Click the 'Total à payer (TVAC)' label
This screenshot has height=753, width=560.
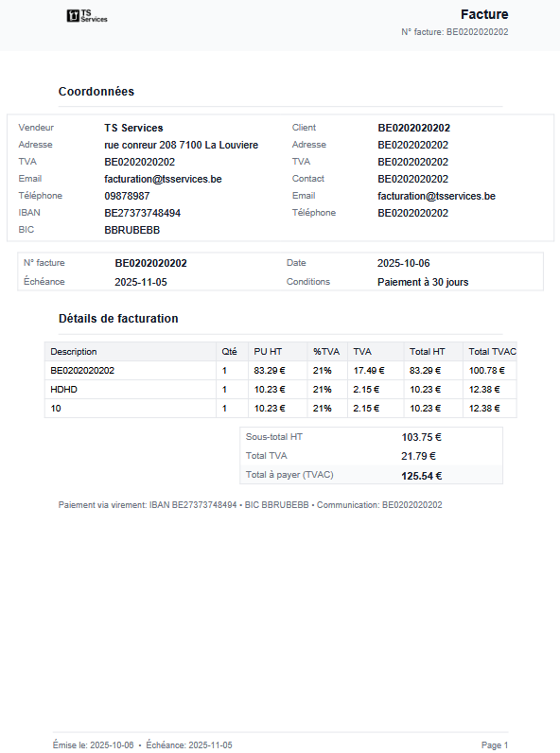(x=289, y=475)
